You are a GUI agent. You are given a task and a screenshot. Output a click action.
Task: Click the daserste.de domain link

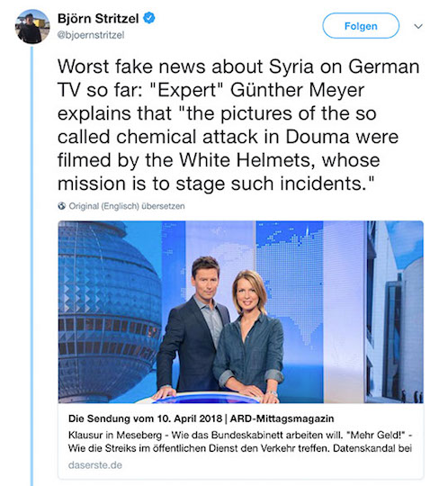tap(94, 465)
